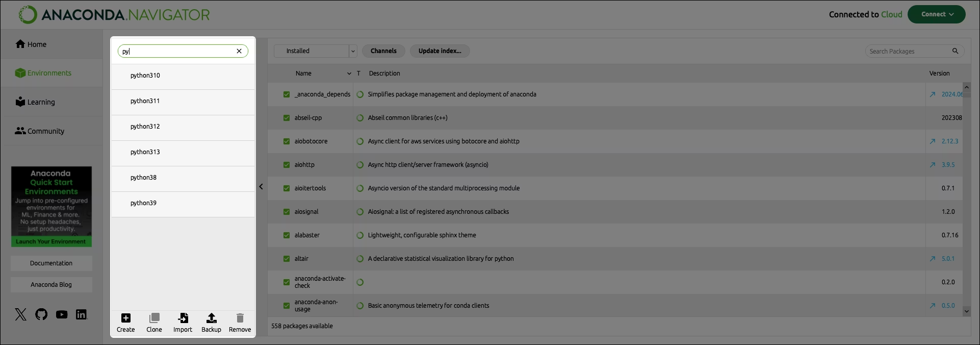
Task: Click the Backup environment icon
Action: tap(211, 318)
